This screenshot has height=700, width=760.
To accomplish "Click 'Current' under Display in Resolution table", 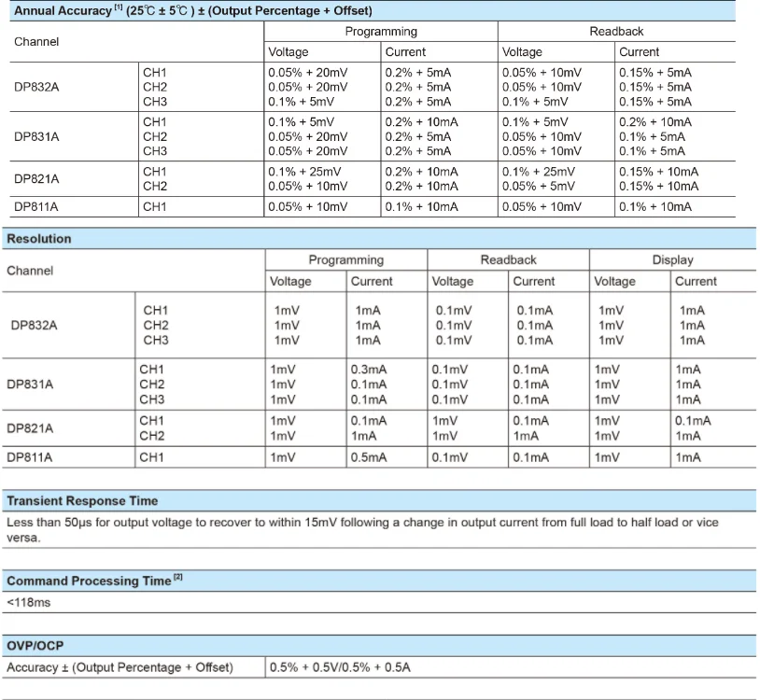I will pos(696,282).
